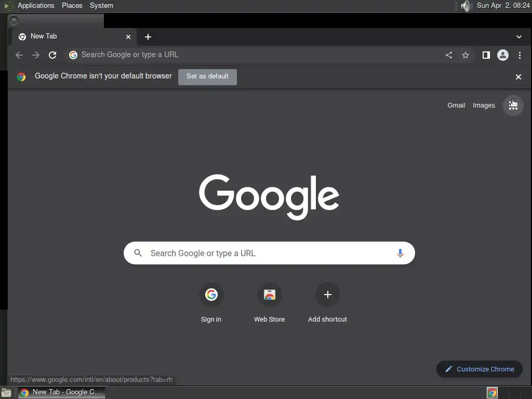Click the forward navigation arrow

[x=36, y=55]
